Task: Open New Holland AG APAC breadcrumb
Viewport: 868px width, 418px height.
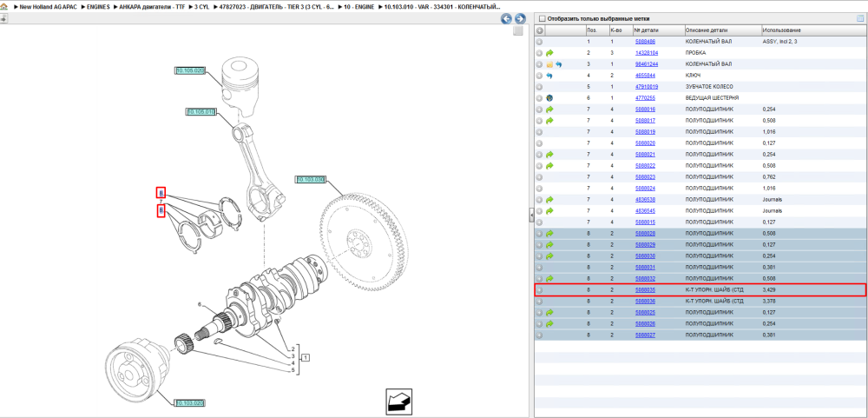Action: (48, 6)
